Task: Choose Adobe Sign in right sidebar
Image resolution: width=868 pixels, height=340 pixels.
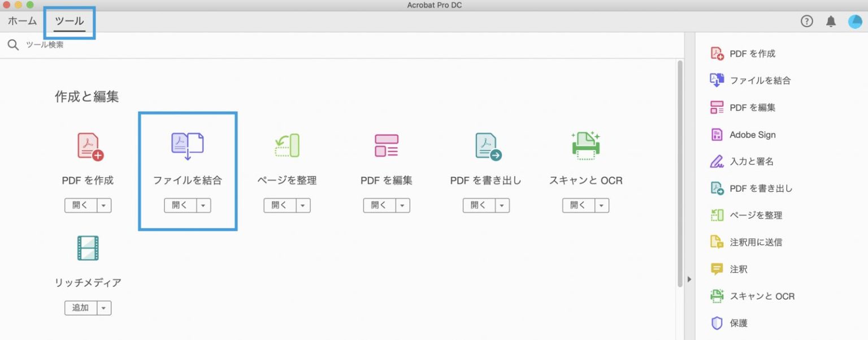Action: [x=752, y=135]
